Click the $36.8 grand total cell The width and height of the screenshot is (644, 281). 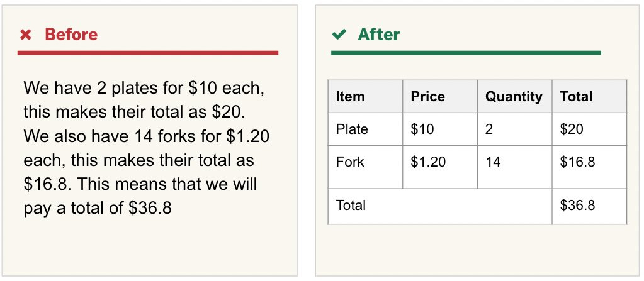click(x=589, y=206)
